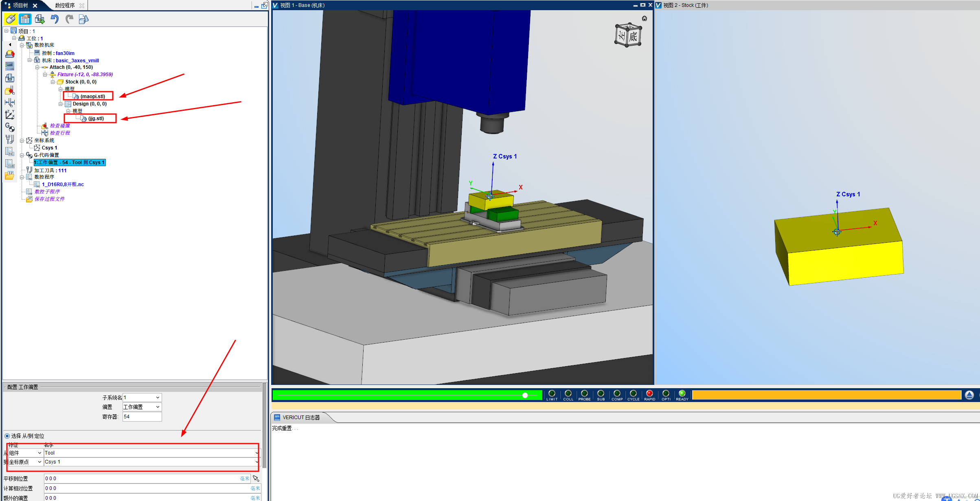Activate the 视图 1 - Base view title
The image size is (980, 501).
[303, 5]
